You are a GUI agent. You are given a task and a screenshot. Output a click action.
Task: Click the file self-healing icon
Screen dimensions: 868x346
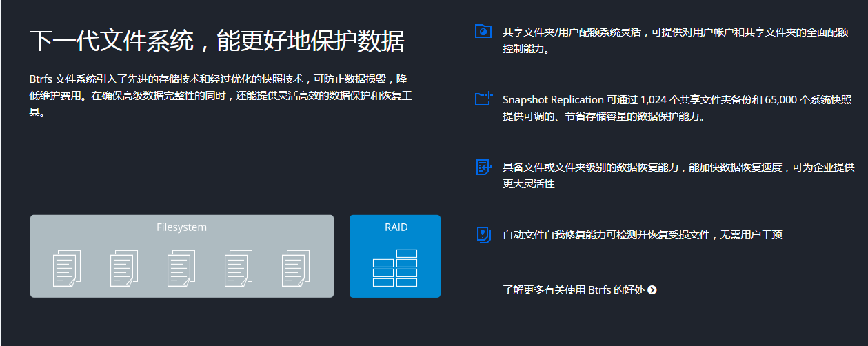tap(483, 235)
